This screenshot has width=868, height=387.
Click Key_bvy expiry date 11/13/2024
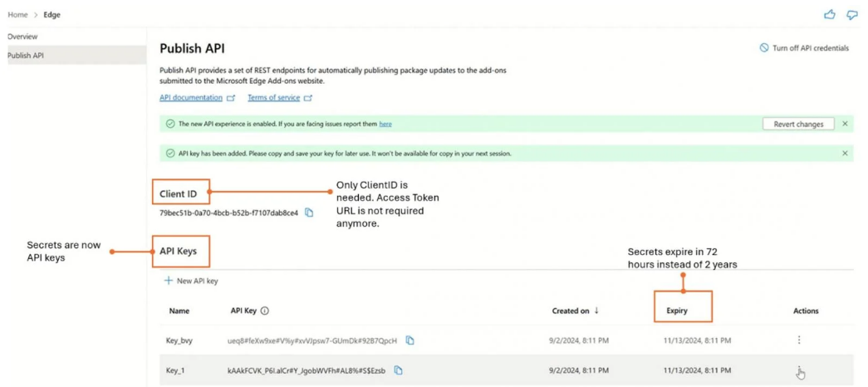pyautogui.click(x=698, y=340)
